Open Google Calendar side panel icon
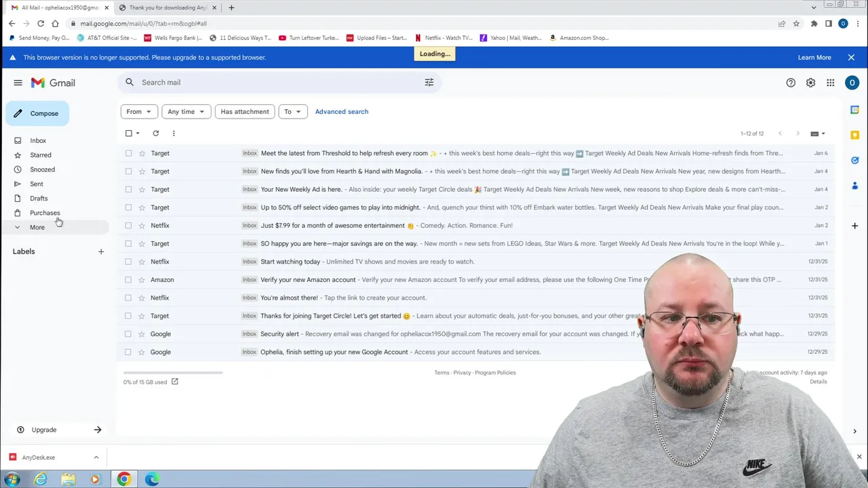Viewport: 868px width, 488px height. pyautogui.click(x=854, y=110)
